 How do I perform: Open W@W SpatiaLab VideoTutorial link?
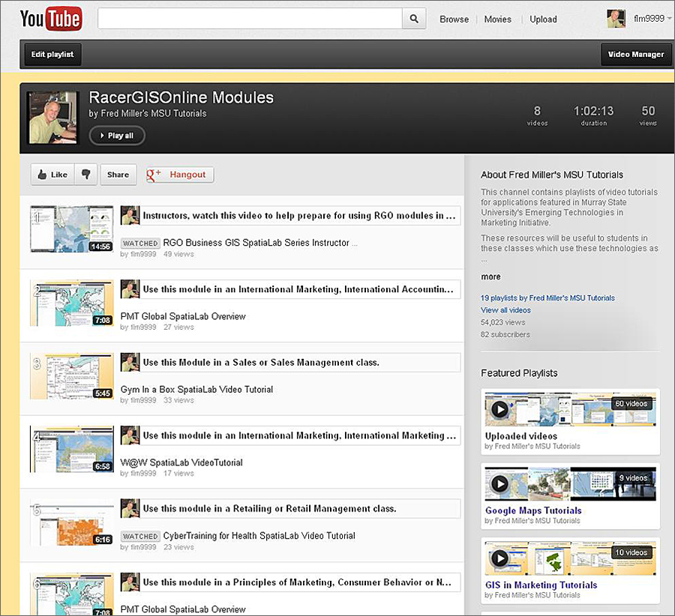[181, 462]
